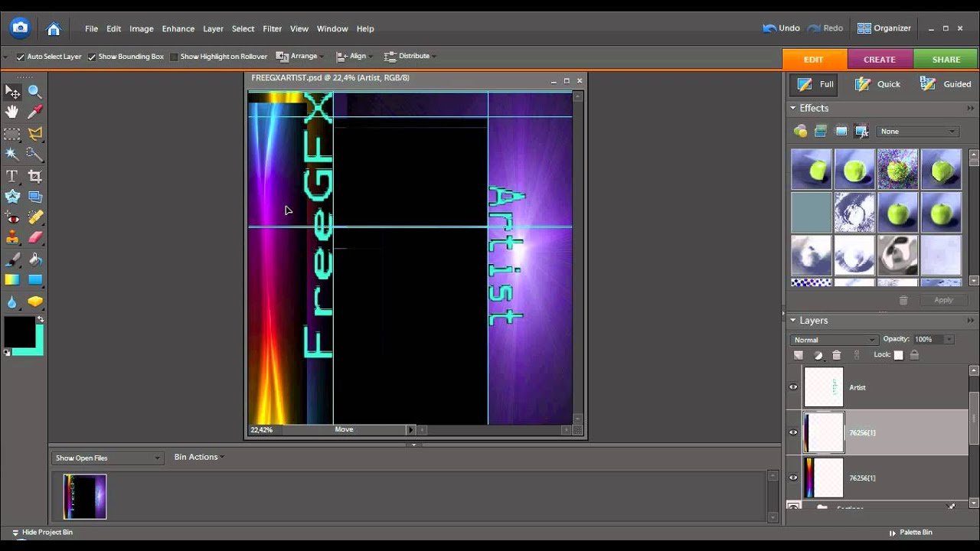The width and height of the screenshot is (980, 551).
Task: Select the Zoom tool in toolbox
Action: (35, 92)
